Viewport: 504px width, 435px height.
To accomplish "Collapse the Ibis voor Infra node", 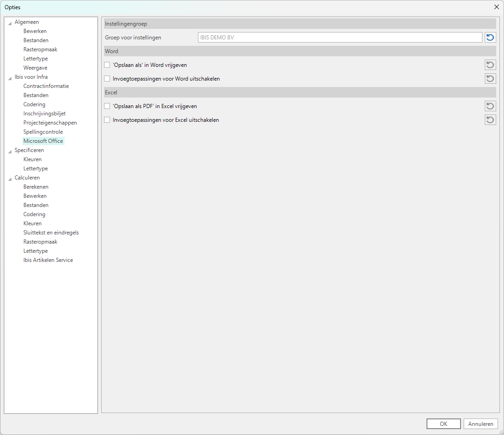I will (x=10, y=77).
